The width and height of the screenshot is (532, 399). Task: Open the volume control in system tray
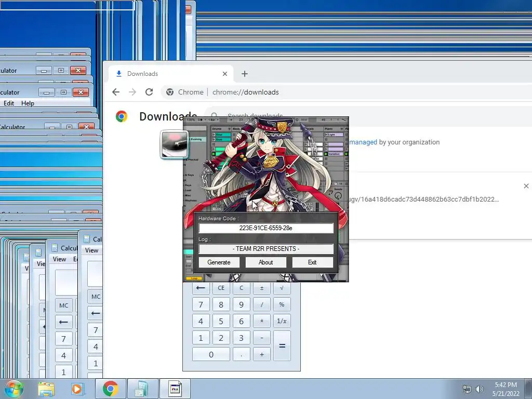coord(480,389)
